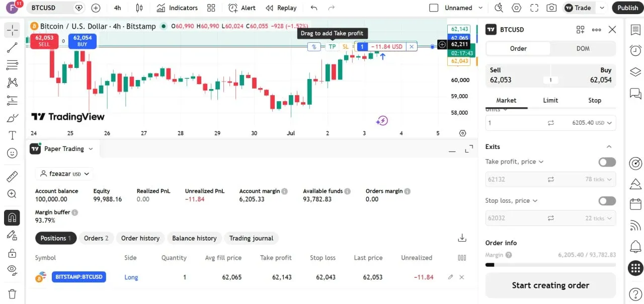Select the trend line drawing tool

click(x=12, y=48)
